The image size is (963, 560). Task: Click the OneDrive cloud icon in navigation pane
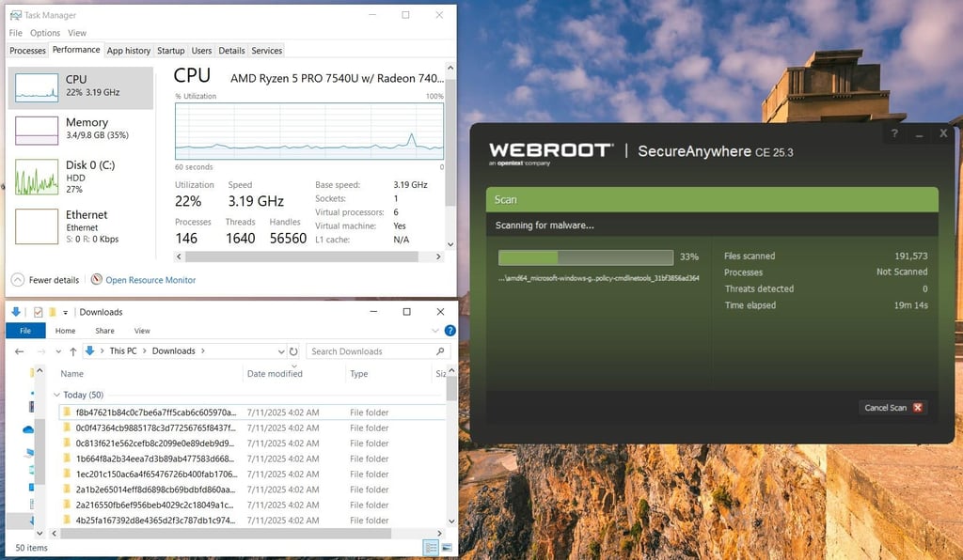(x=28, y=429)
